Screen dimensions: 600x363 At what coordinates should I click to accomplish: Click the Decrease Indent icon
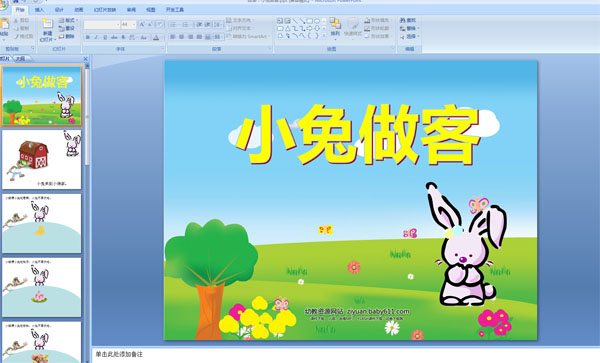198,25
